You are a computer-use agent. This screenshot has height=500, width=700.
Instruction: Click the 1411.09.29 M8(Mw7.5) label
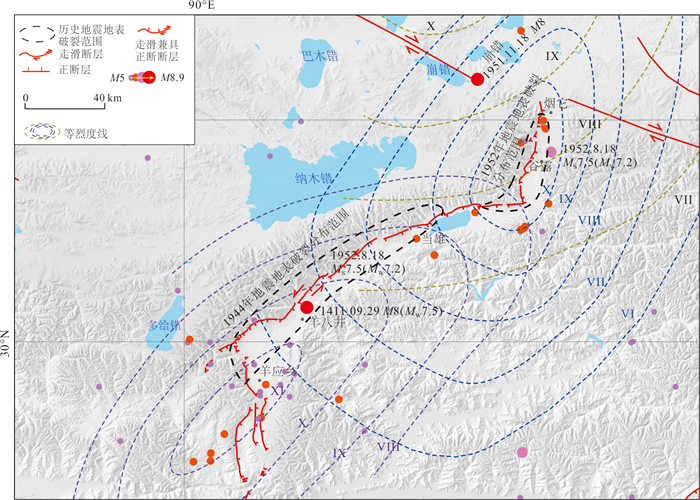coord(382,311)
